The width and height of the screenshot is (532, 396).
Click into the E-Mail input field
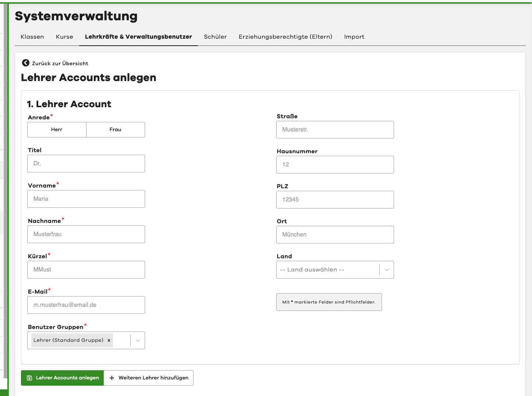86,305
